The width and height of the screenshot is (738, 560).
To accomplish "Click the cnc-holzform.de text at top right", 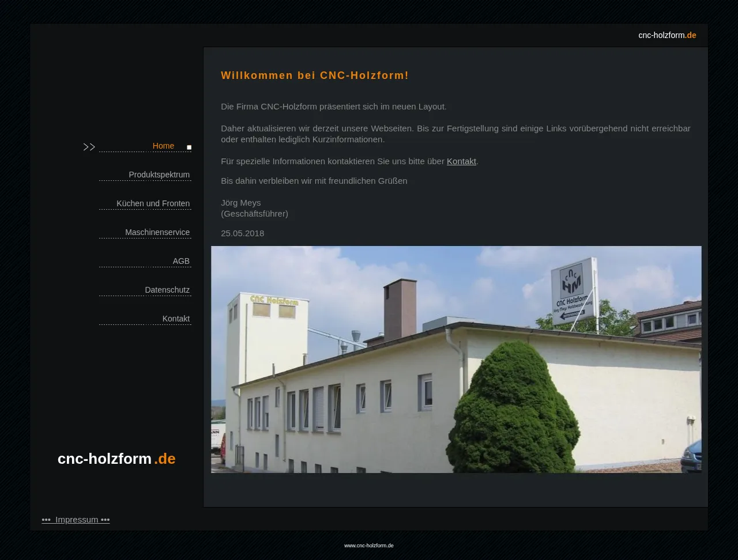I will (667, 35).
